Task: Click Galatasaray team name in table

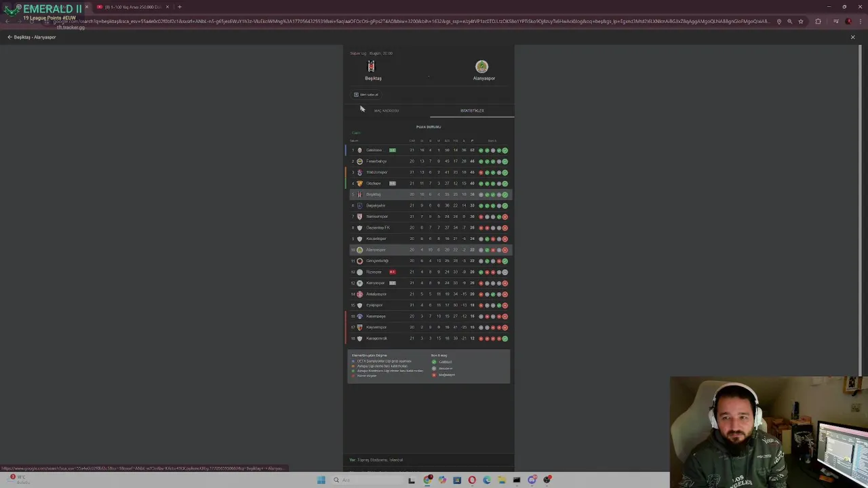Action: tap(374, 150)
